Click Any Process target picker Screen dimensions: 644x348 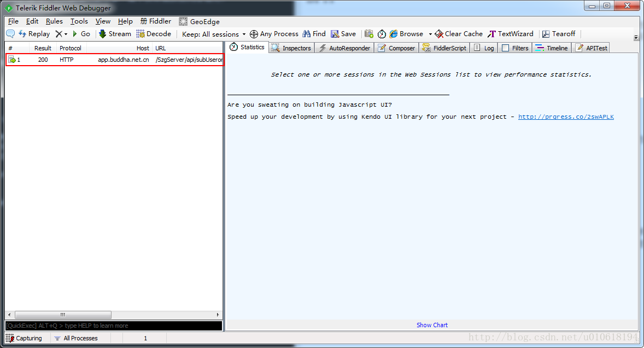click(x=274, y=34)
